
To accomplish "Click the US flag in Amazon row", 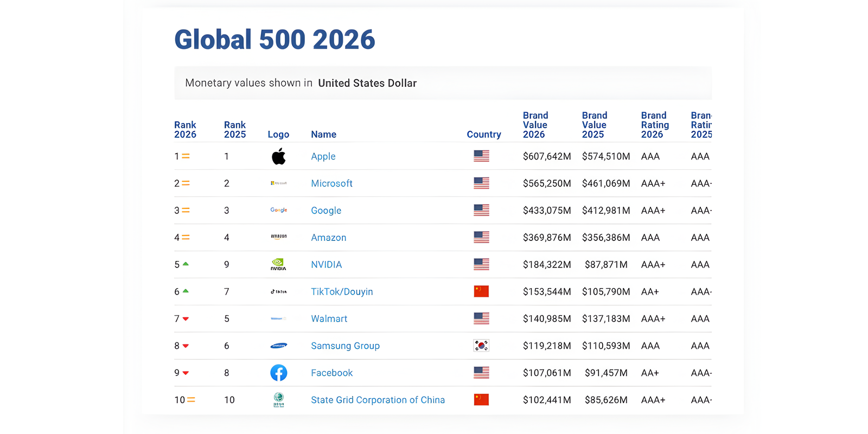I will click(x=481, y=237).
